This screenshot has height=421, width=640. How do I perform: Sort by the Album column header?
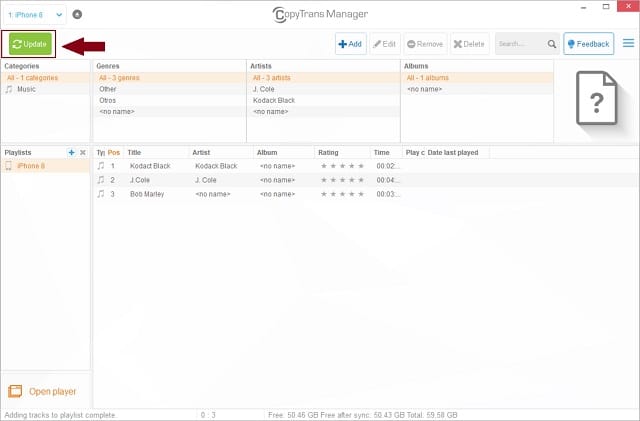tap(283, 152)
